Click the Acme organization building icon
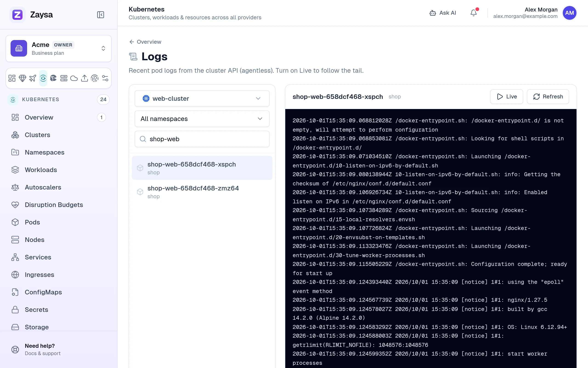 (x=19, y=48)
